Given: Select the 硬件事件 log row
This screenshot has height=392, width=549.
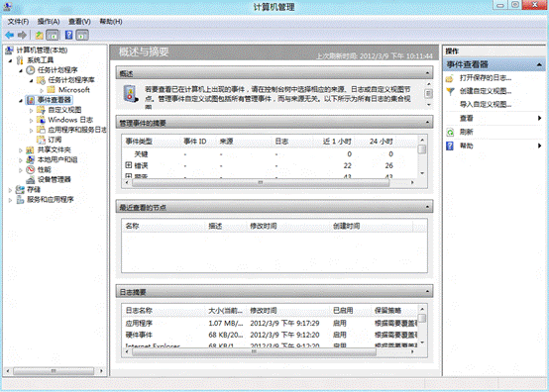Looking at the screenshot, I should pos(271,335).
